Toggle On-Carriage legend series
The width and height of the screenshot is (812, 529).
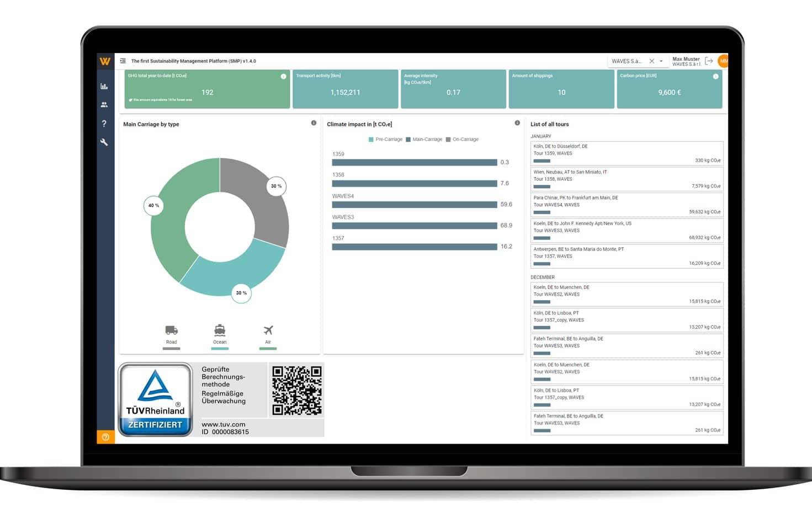pos(462,140)
